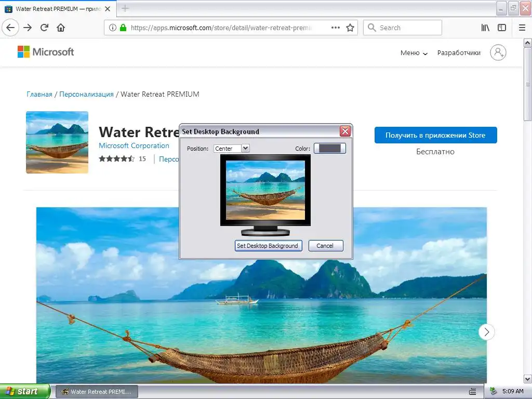
Task: Select Water Retreat PREMI... taskbar button
Action: tap(97, 392)
